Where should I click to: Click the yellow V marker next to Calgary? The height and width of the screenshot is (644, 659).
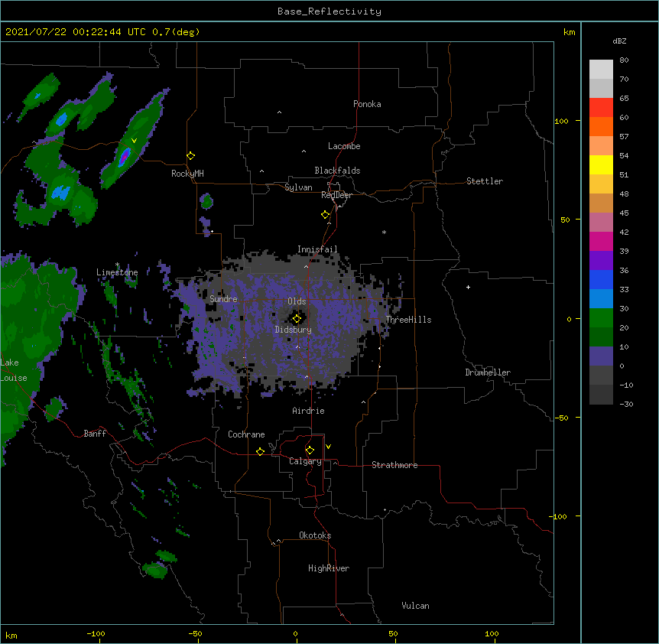328,447
